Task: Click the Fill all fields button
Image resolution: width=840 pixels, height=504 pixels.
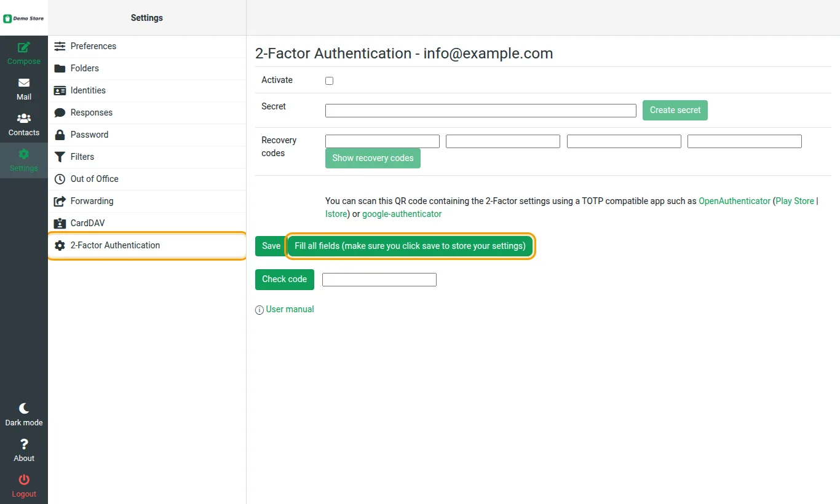Action: point(410,246)
